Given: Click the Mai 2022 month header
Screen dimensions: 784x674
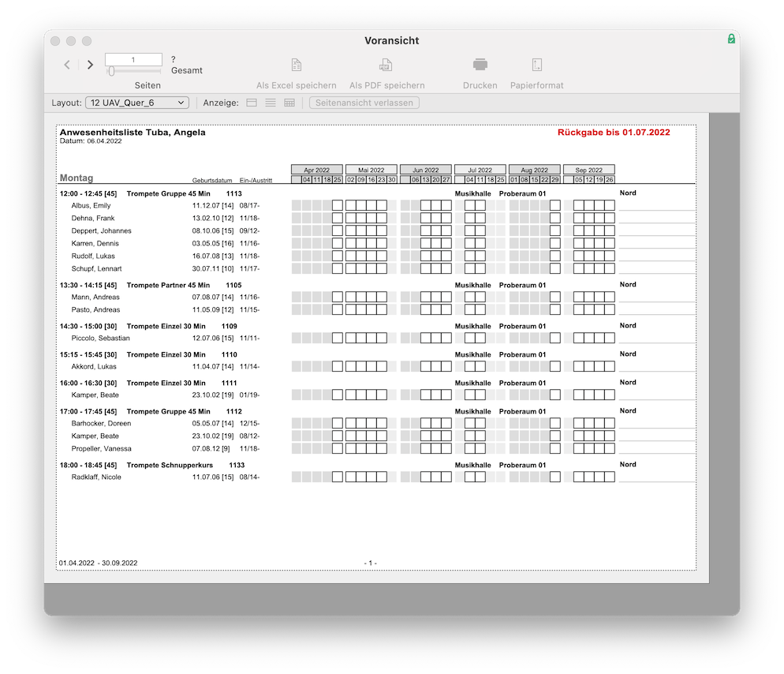Looking at the screenshot, I should [x=371, y=170].
